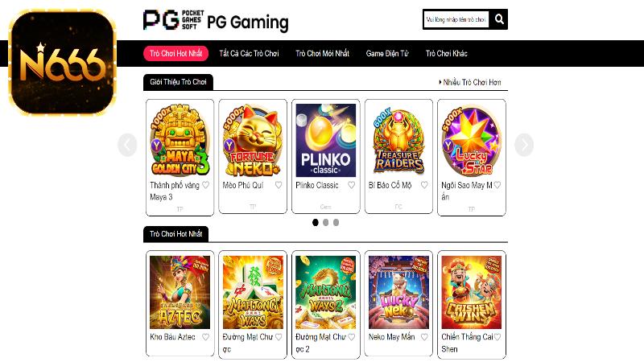Launch the Treasure Raiders game icon
Viewport: 644px width, 362px height.
point(398,140)
